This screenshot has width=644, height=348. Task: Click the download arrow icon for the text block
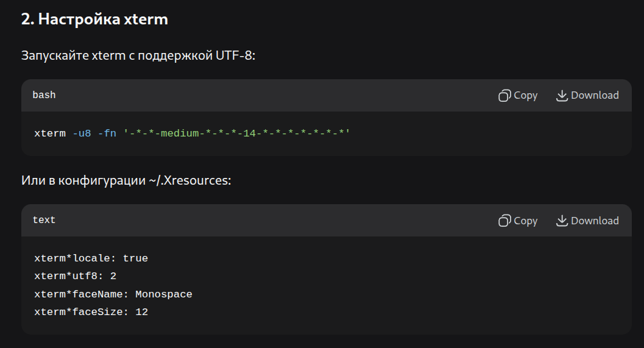click(x=562, y=221)
